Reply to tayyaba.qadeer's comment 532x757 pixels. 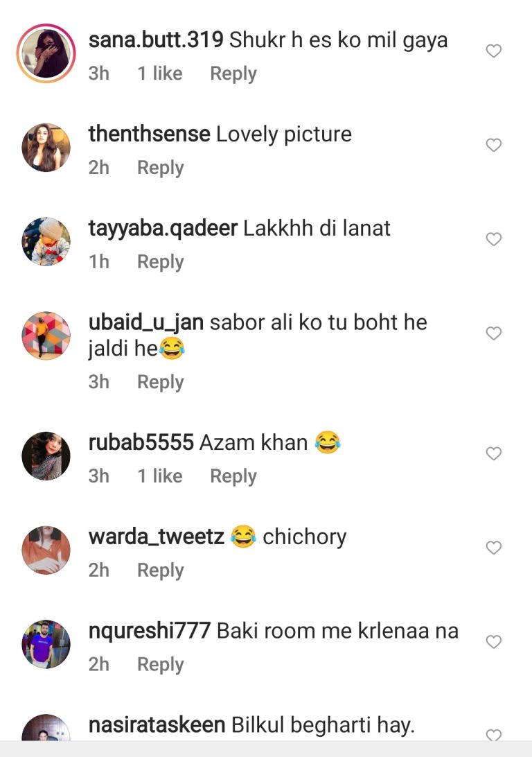coord(161,262)
